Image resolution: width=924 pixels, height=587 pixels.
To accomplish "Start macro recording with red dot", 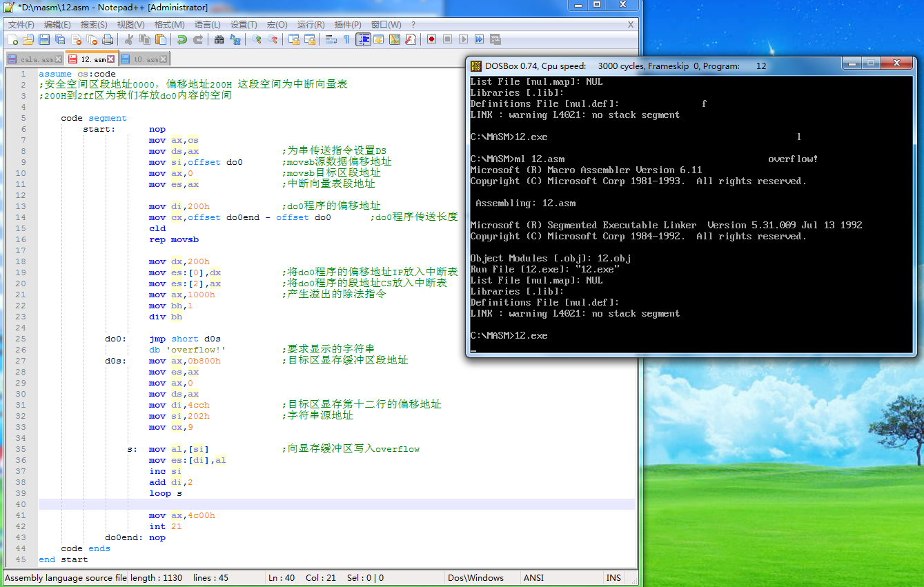I will (x=431, y=39).
